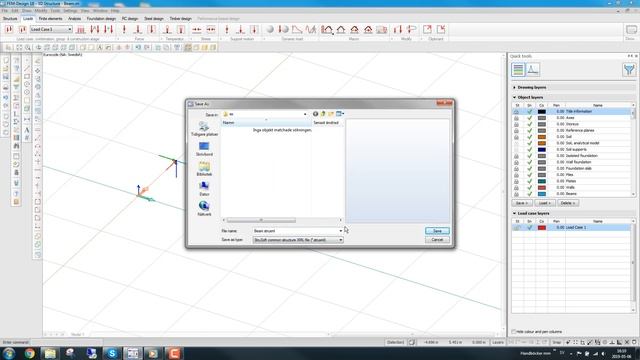Screen dimensions: 640x360
Task: Toggle visibility check for Piles layer
Action: click(529, 175)
